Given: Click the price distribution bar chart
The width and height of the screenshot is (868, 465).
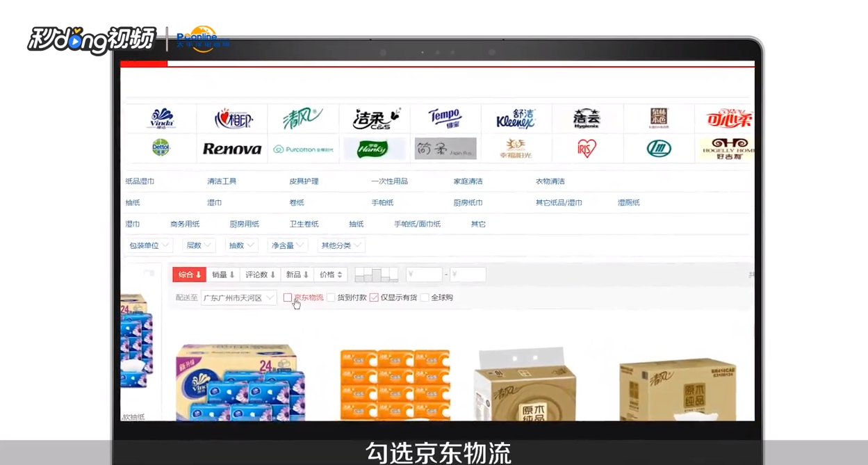Looking at the screenshot, I should click(x=376, y=275).
